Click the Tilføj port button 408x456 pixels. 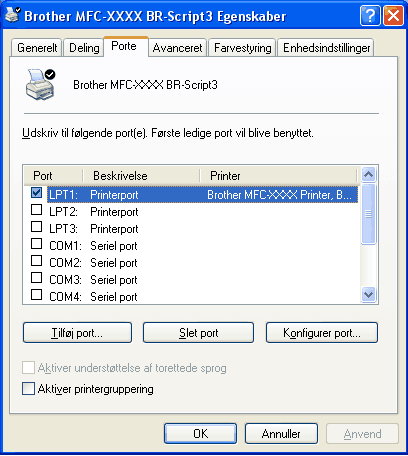77,333
